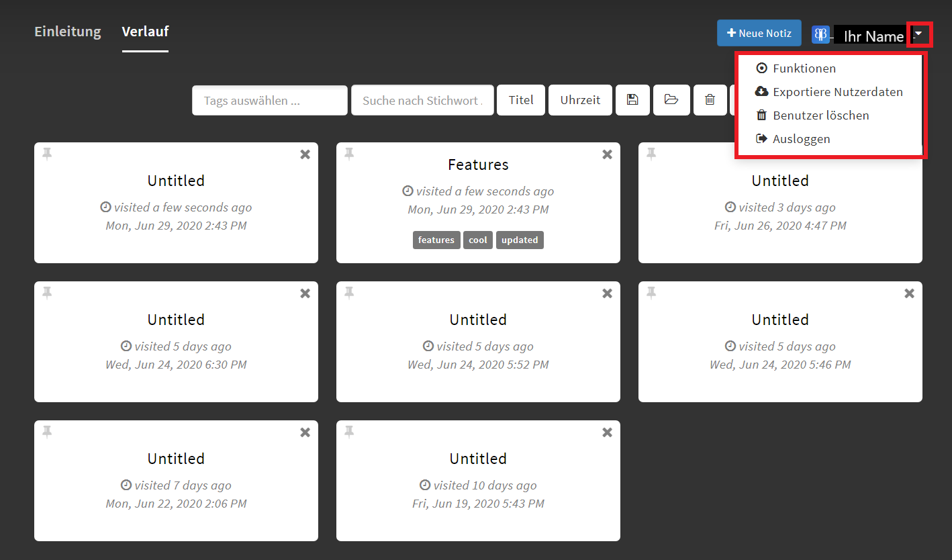Viewport: 952px width, 560px height.
Task: Click the cool tag on Features note
Action: tap(477, 240)
